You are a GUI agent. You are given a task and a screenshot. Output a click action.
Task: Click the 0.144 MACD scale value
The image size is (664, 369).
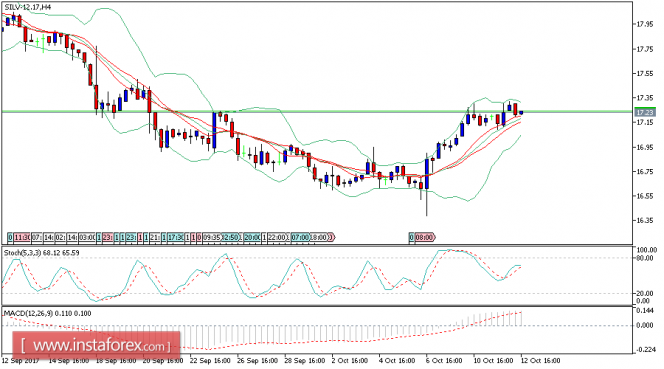(x=645, y=311)
